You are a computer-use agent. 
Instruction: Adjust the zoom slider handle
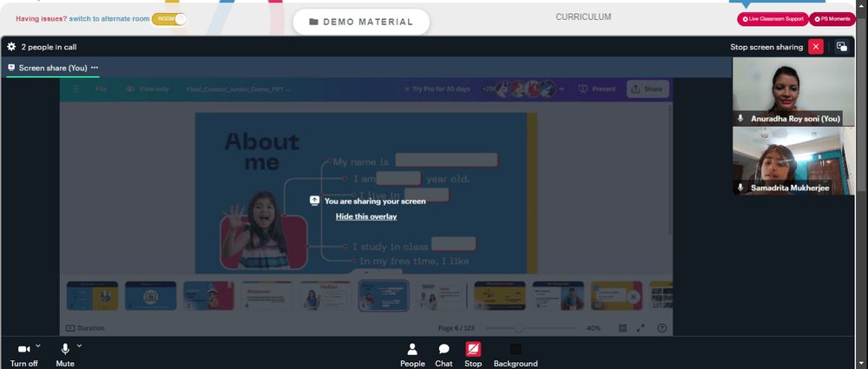(519, 328)
